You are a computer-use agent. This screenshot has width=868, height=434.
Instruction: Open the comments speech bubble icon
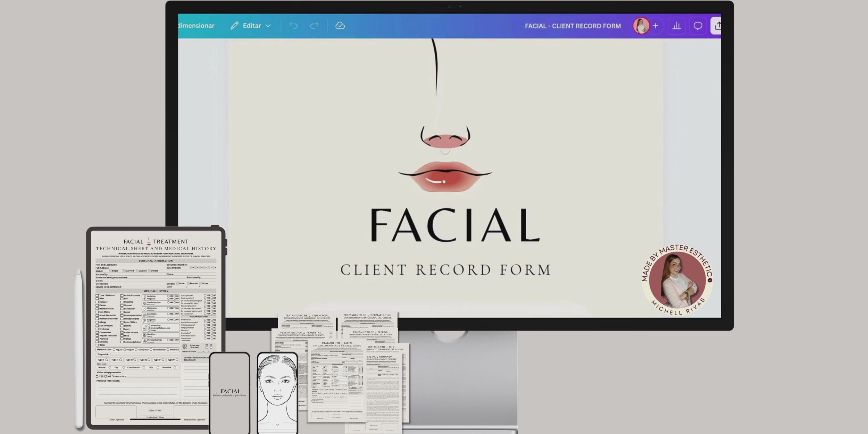[698, 26]
